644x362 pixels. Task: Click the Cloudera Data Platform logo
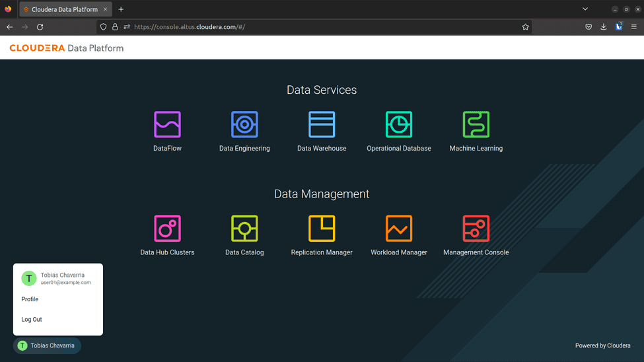[67, 48]
